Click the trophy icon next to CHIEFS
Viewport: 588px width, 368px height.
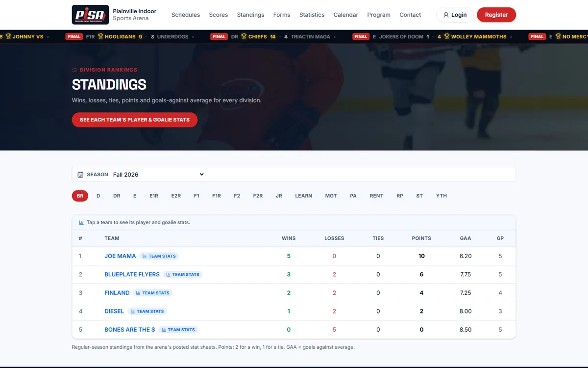(244, 36)
